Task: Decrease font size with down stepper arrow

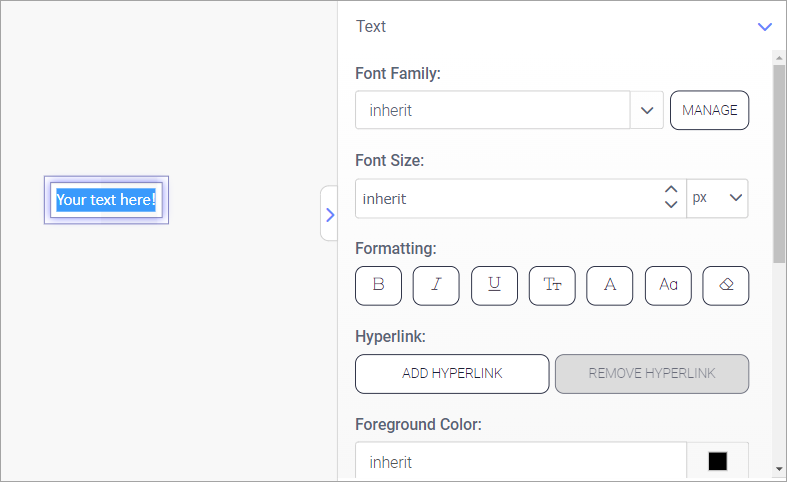Action: click(x=671, y=205)
